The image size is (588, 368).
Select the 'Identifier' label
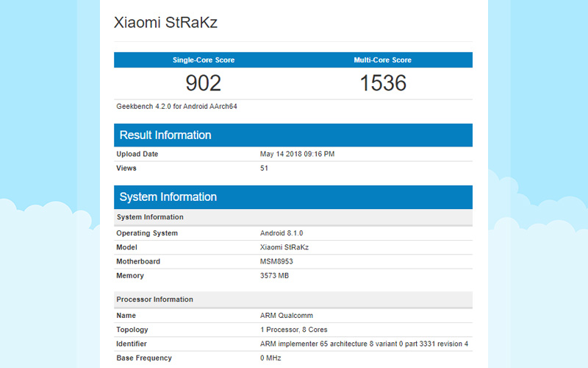[x=132, y=344]
